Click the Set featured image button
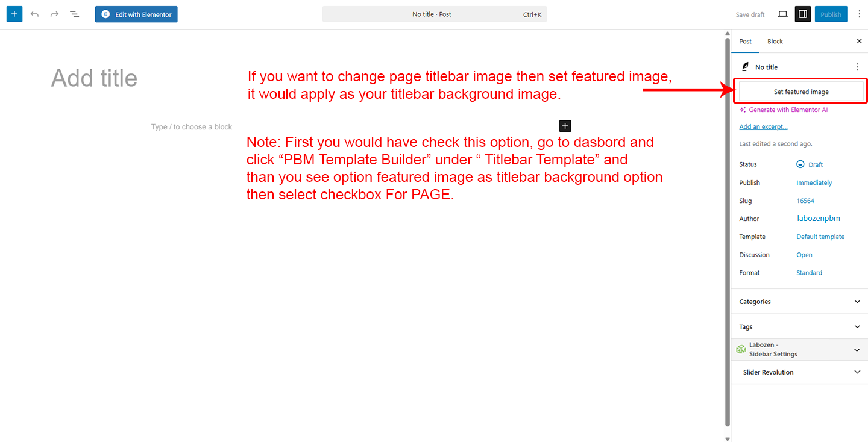The image size is (868, 442). pos(801,92)
